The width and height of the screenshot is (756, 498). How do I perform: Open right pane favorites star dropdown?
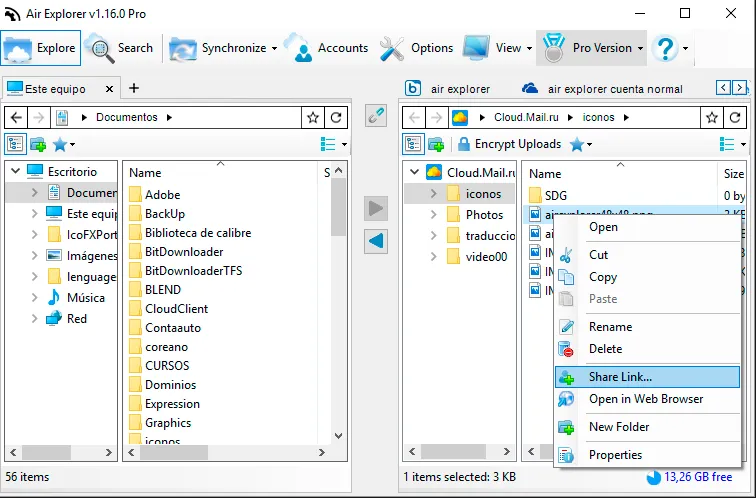click(x=580, y=144)
